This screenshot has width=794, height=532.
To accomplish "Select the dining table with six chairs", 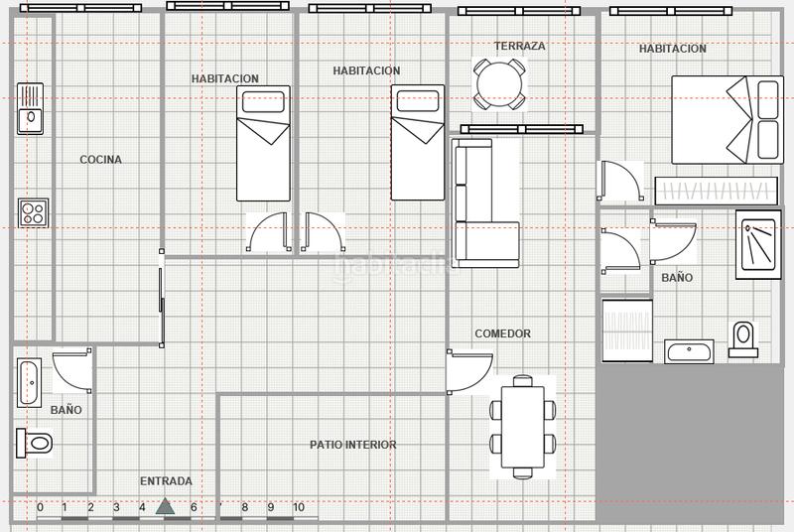I will [x=523, y=428].
